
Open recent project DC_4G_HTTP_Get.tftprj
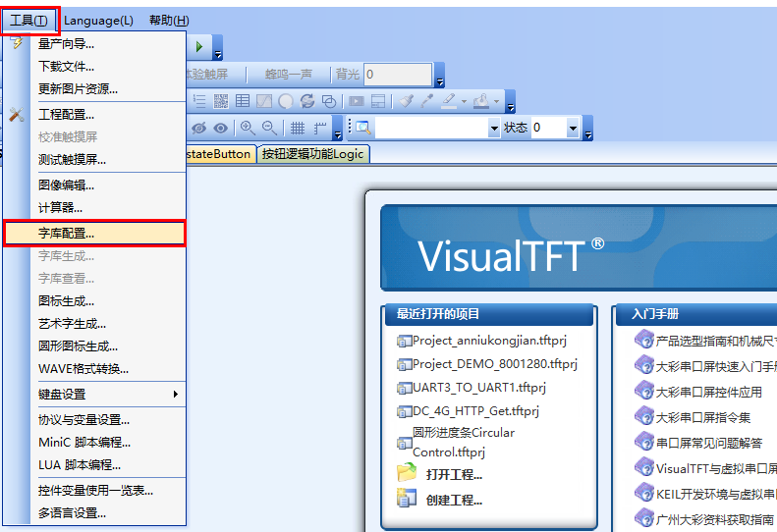(475, 411)
